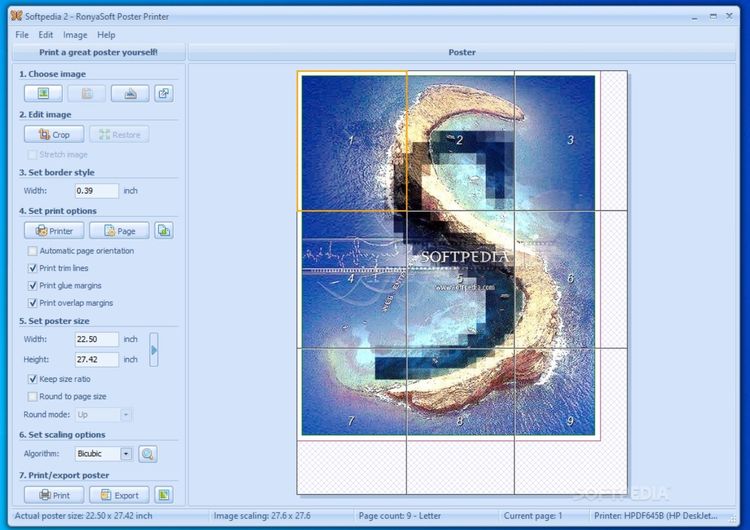
Task: Click 'Actual poster size: 22.50 x 27.42 inch' status
Action: click(84, 516)
